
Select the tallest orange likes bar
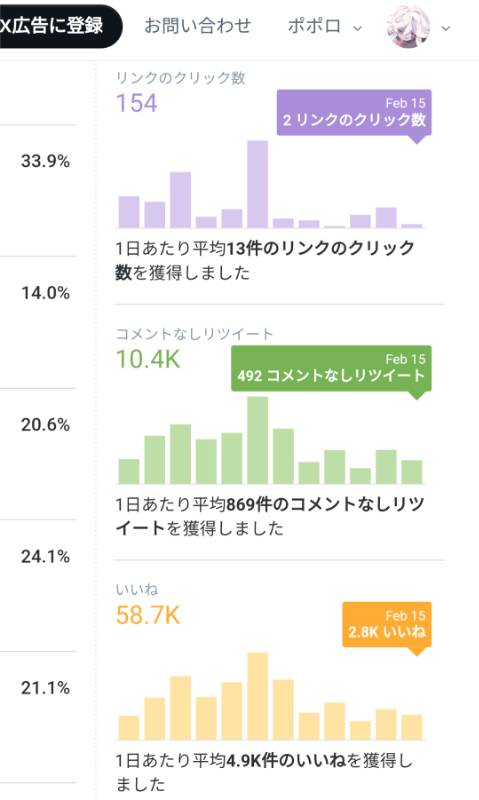pos(258,696)
